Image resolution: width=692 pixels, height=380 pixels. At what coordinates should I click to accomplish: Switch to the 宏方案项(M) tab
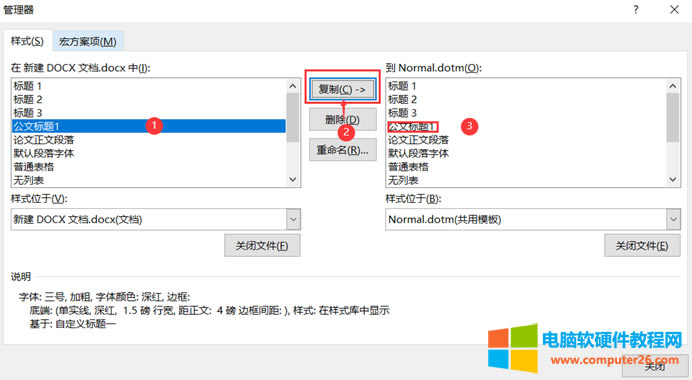pyautogui.click(x=88, y=41)
